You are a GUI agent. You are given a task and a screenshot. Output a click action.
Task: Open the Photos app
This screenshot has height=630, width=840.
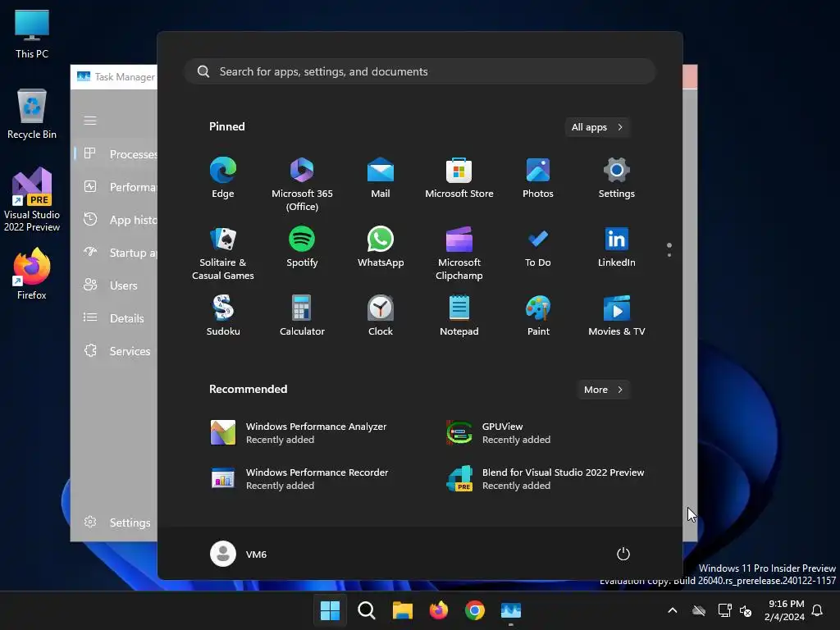click(538, 177)
